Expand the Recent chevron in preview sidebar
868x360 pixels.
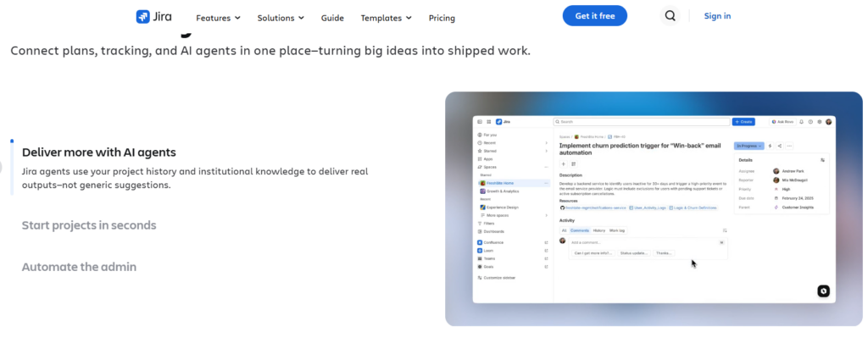[547, 142]
